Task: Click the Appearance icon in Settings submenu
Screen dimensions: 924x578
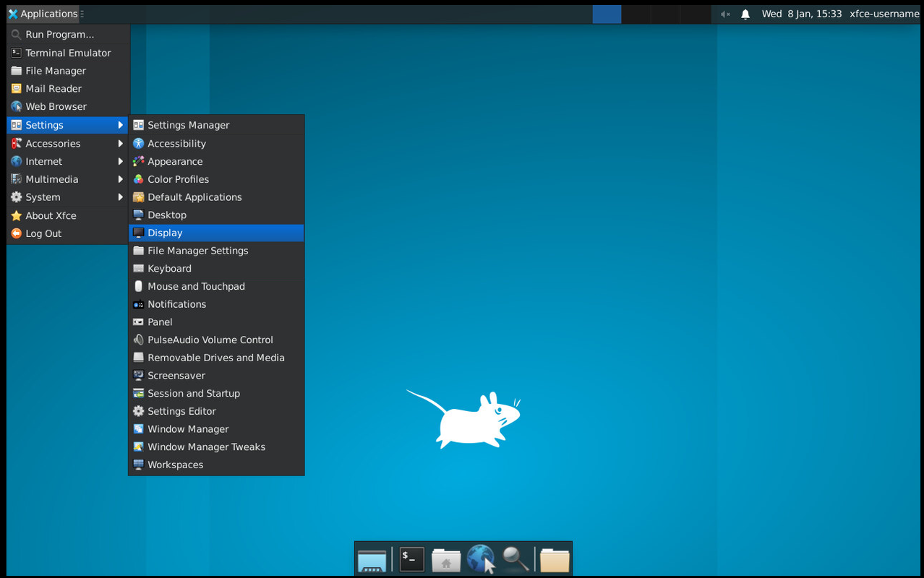Action: pyautogui.click(x=139, y=162)
